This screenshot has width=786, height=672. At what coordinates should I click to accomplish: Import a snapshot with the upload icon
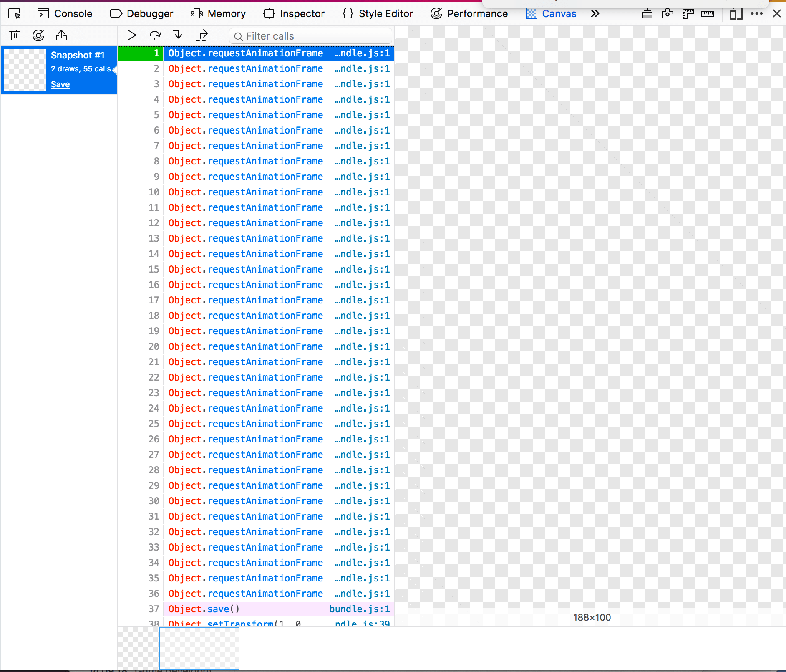(61, 35)
